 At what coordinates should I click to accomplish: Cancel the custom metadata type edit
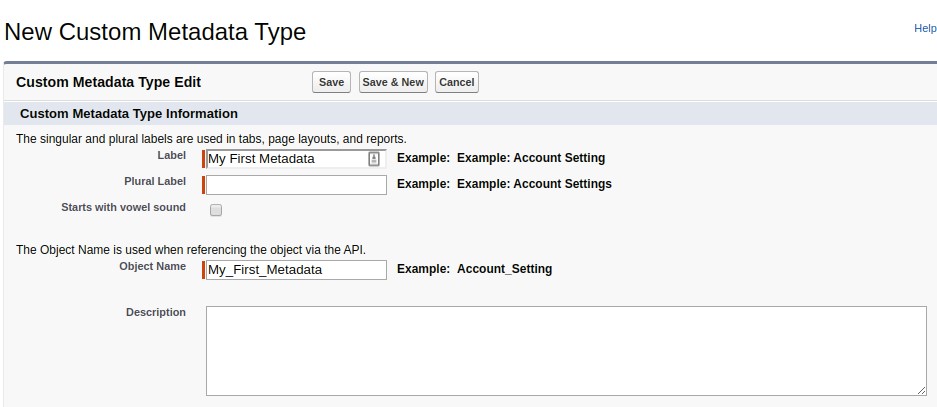456,82
